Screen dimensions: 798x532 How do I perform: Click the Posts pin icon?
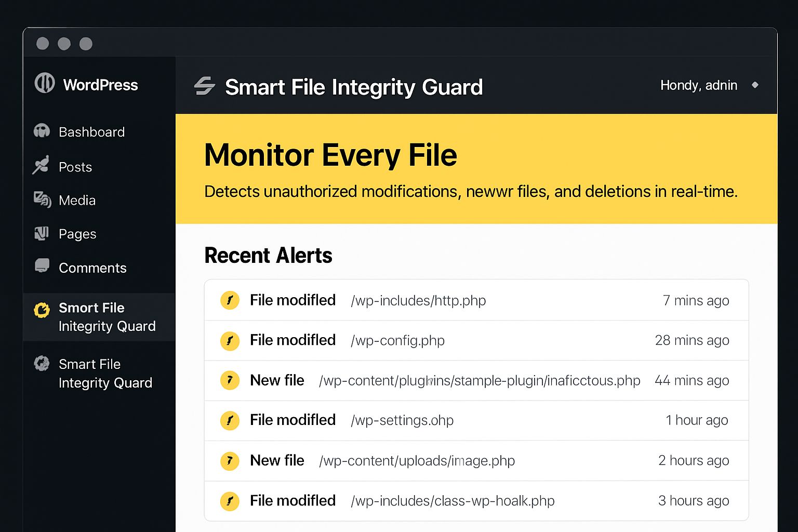(x=41, y=165)
